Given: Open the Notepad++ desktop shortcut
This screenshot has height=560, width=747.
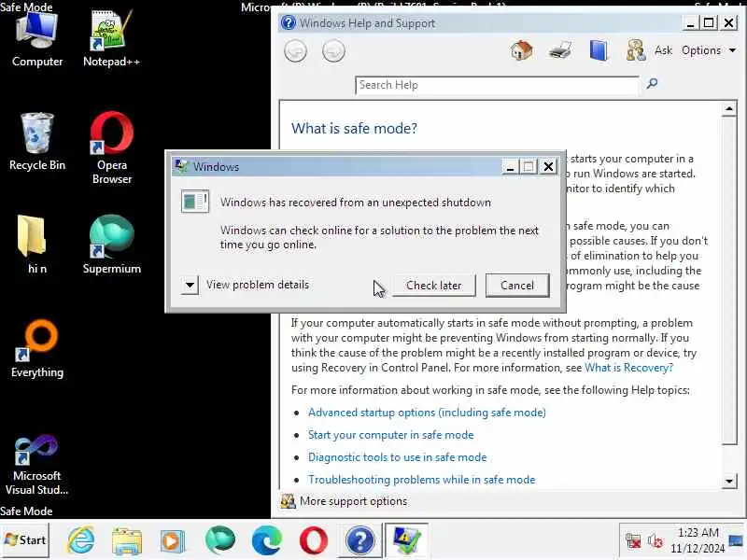Looking at the screenshot, I should point(111,39).
